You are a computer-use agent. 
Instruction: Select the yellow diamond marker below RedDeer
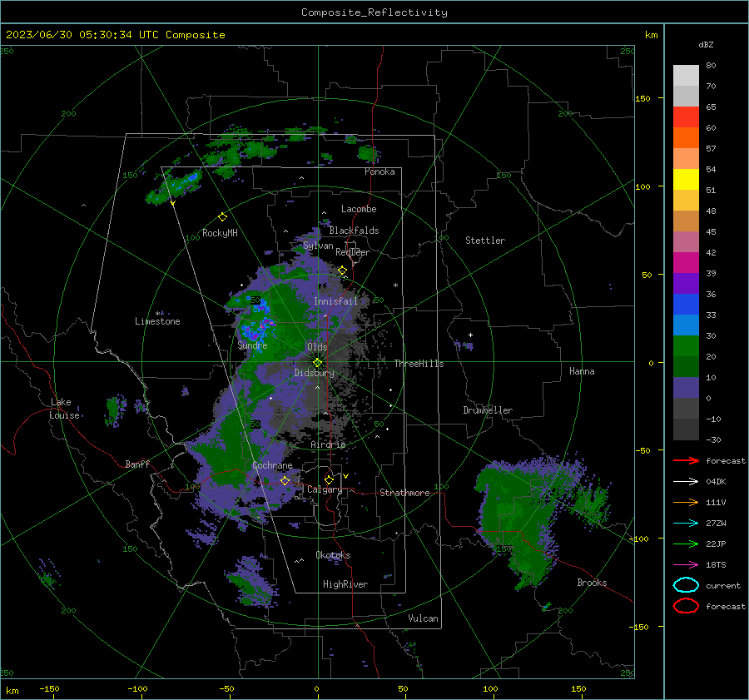coord(342,271)
